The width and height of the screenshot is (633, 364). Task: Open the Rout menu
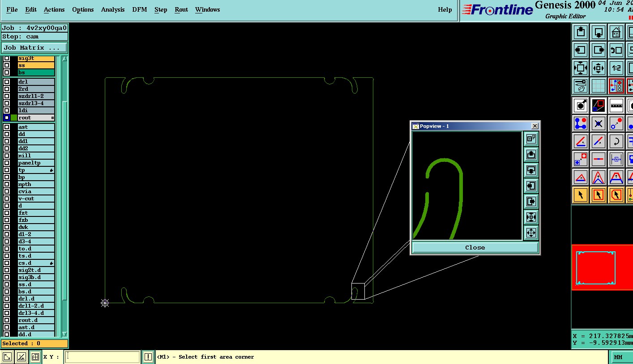pyautogui.click(x=181, y=9)
